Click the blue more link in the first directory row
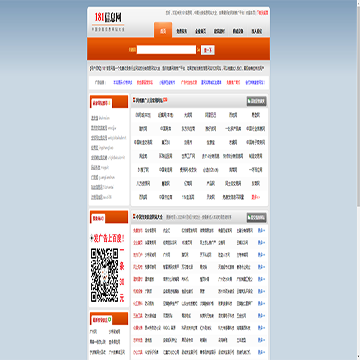 262,230
